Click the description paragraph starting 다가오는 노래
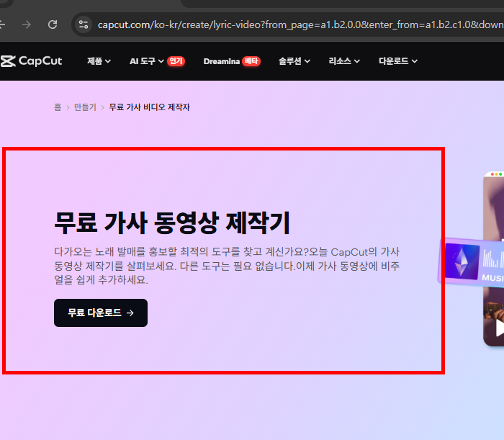This screenshot has width=504, height=440. [x=227, y=266]
